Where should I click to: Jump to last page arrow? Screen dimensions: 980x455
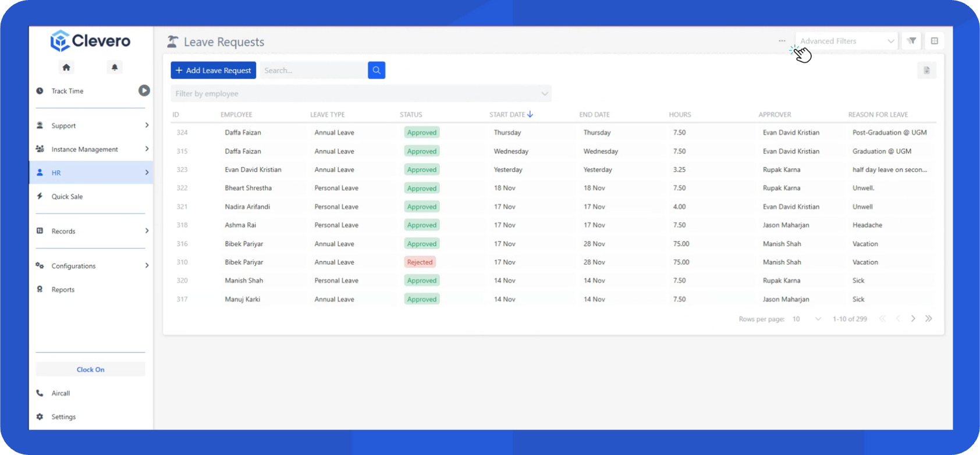point(929,318)
